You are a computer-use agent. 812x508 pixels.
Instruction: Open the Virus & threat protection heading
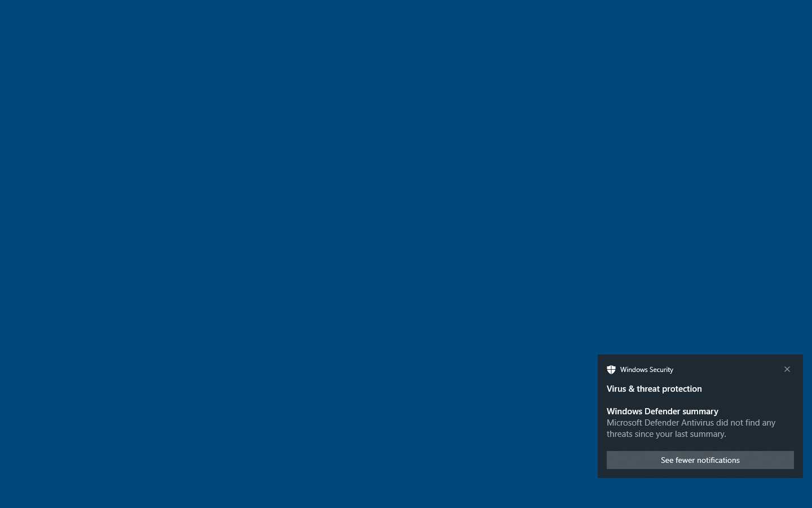point(654,389)
